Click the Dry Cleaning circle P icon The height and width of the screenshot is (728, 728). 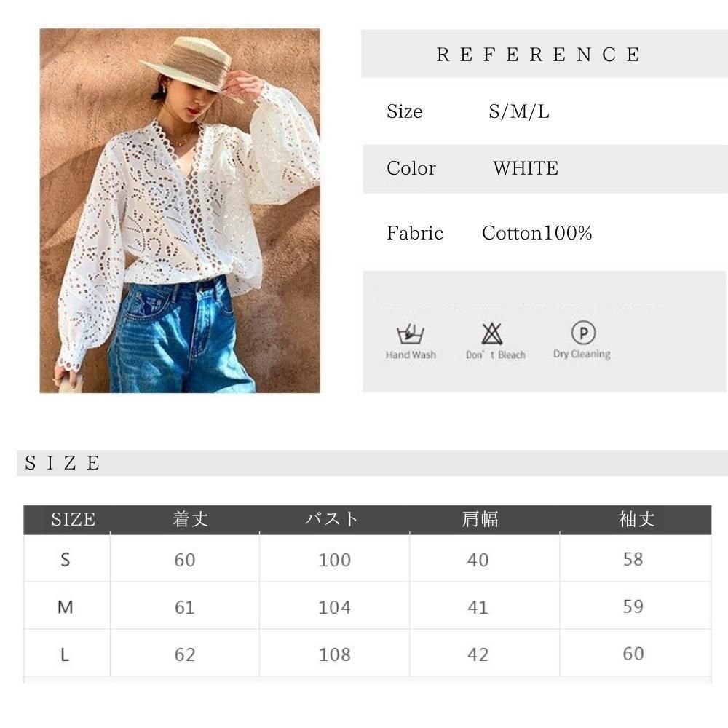583,333
